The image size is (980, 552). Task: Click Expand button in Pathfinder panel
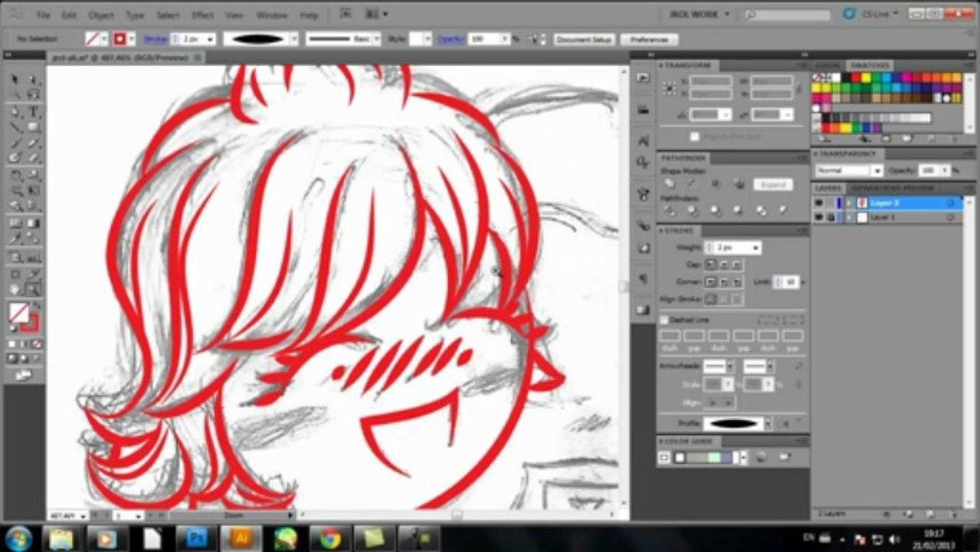tap(772, 185)
